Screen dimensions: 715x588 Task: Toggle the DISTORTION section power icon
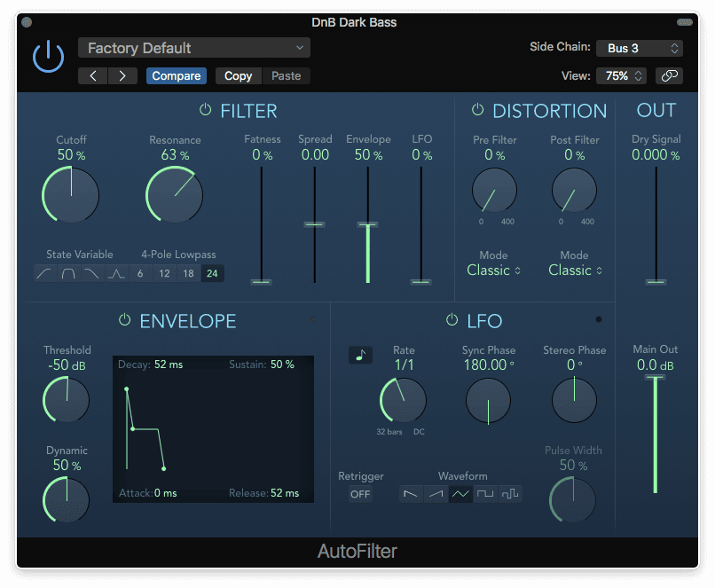(477, 110)
